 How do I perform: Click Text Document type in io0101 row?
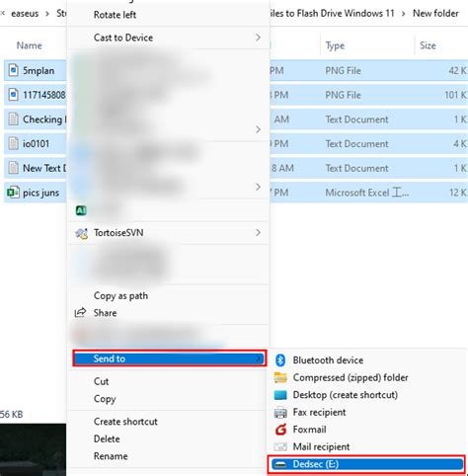[x=356, y=144]
